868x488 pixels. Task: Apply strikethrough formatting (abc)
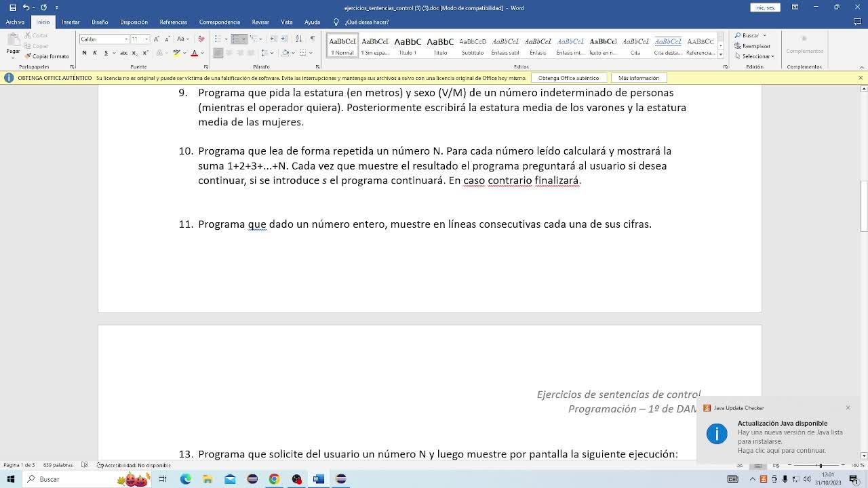coord(123,53)
